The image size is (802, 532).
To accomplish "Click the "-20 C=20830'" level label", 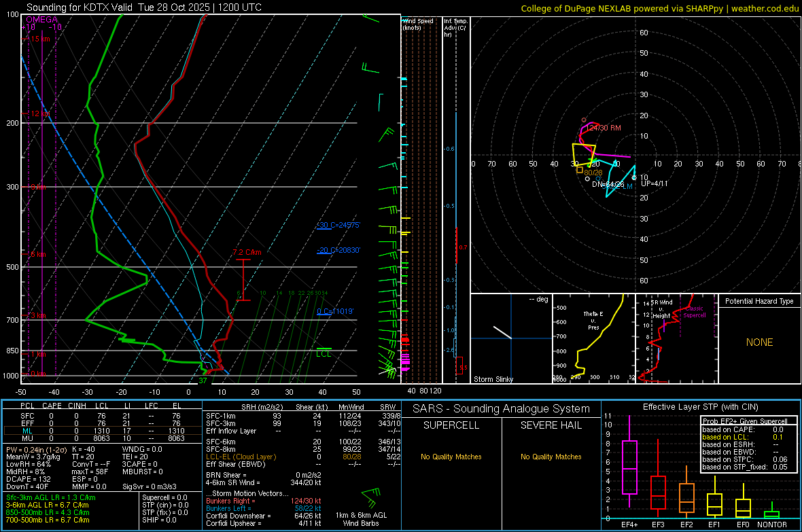I will pos(338,250).
